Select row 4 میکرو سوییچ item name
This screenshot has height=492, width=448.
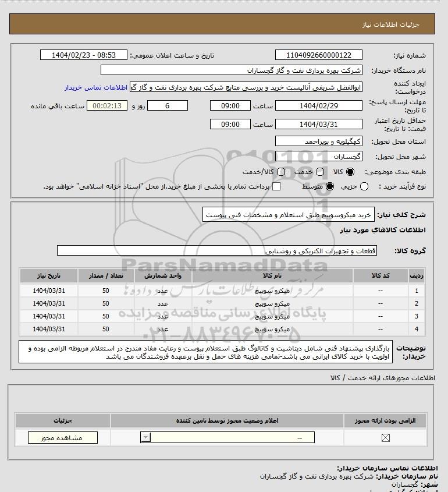click(272, 330)
